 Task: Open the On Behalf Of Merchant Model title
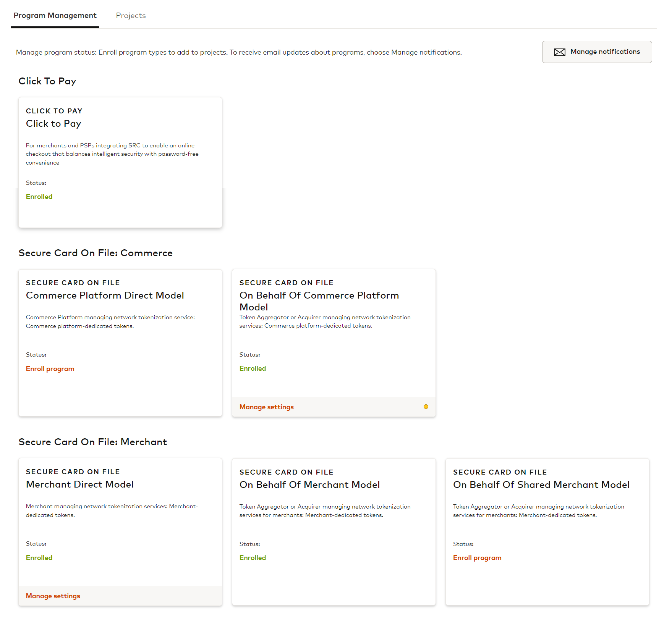[309, 485]
